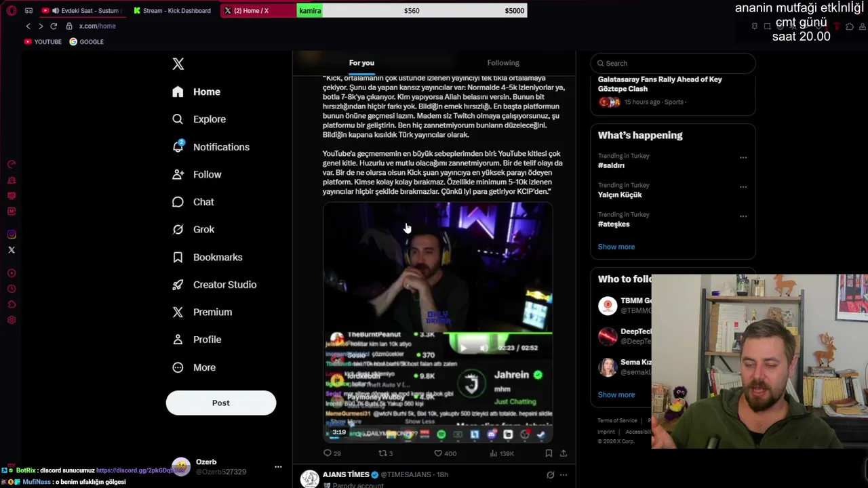The image size is (868, 488).
Task: Open the Follow section
Action: 197,174
